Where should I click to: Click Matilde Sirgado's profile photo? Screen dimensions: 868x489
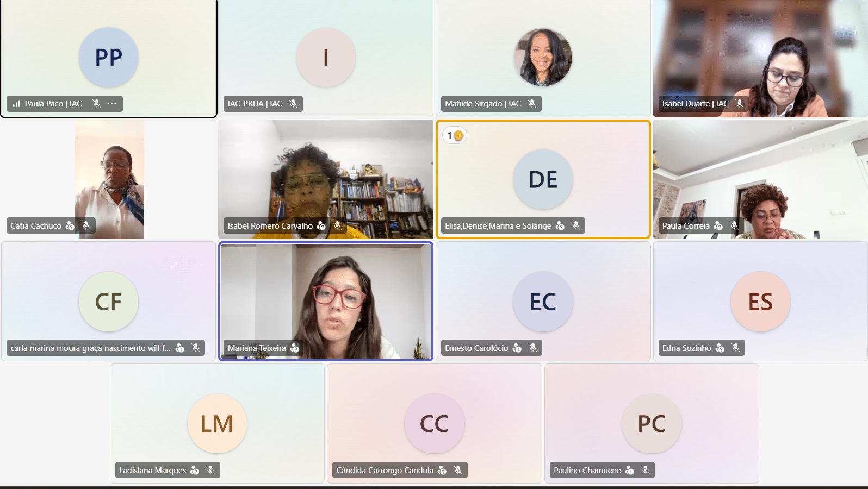tap(543, 57)
